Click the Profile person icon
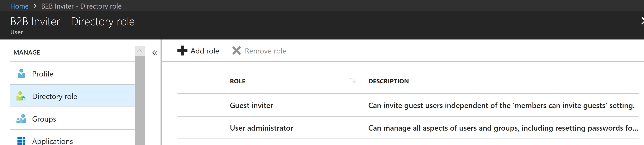The height and width of the screenshot is (145, 644). tap(21, 73)
